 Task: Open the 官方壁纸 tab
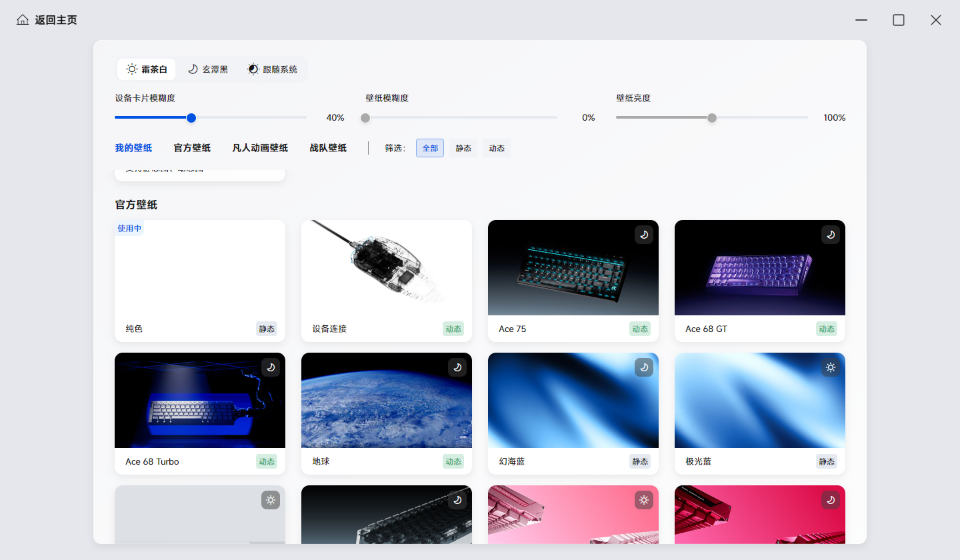click(192, 148)
